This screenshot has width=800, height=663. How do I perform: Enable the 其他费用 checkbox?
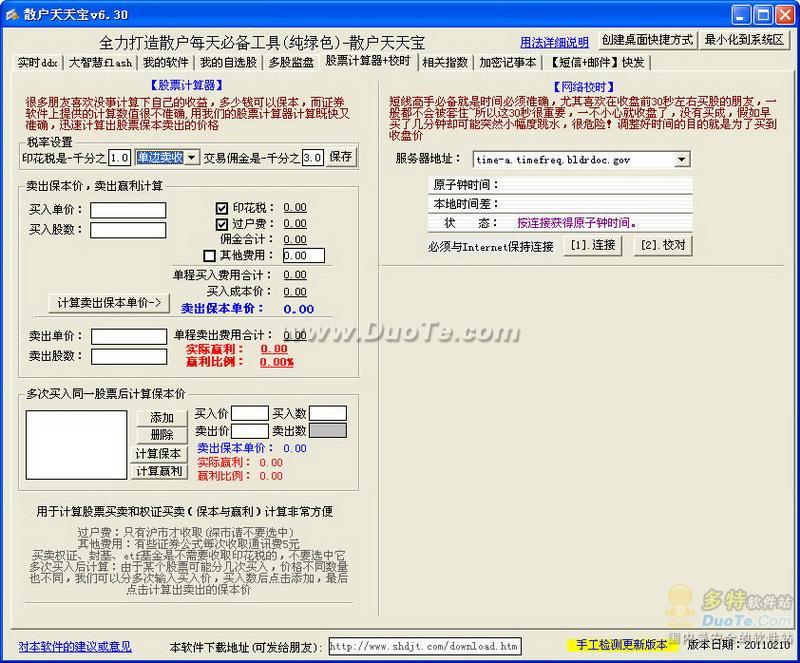click(209, 255)
